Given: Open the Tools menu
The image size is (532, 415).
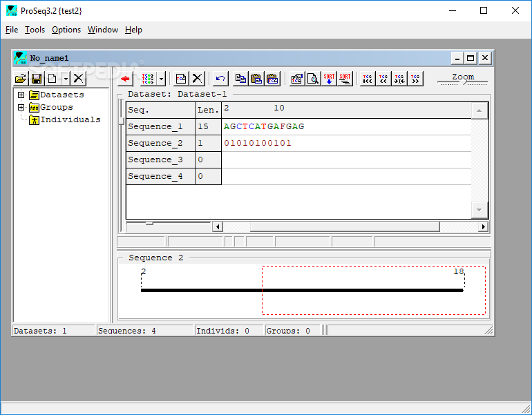Looking at the screenshot, I should click(x=35, y=30).
